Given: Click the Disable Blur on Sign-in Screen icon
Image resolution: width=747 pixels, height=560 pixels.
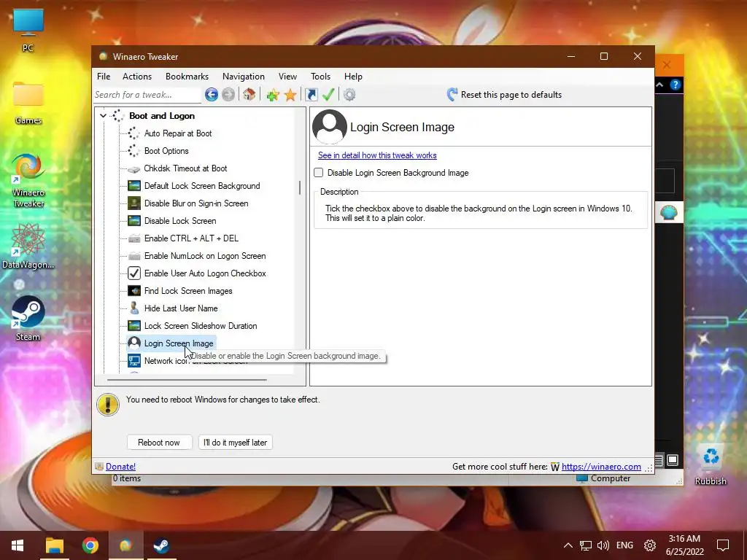Looking at the screenshot, I should click(134, 203).
